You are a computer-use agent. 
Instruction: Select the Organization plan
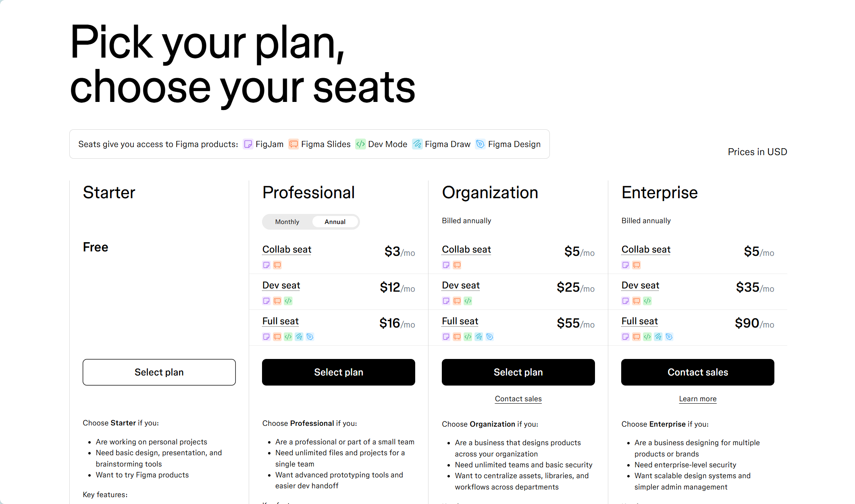click(518, 372)
